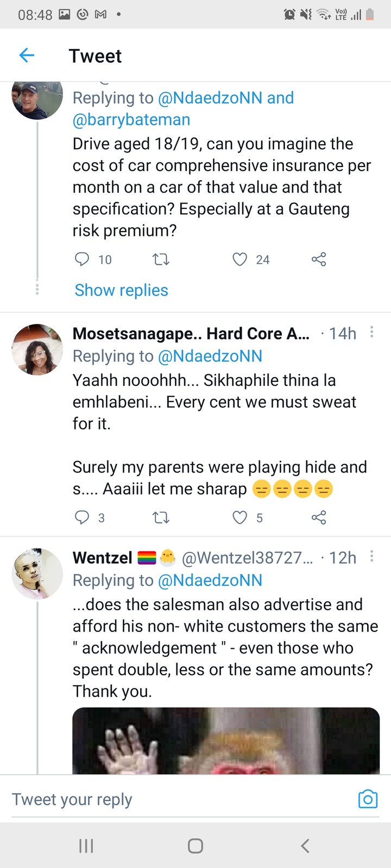
Task: Like the tweet with 24 likes
Action: pyautogui.click(x=240, y=259)
